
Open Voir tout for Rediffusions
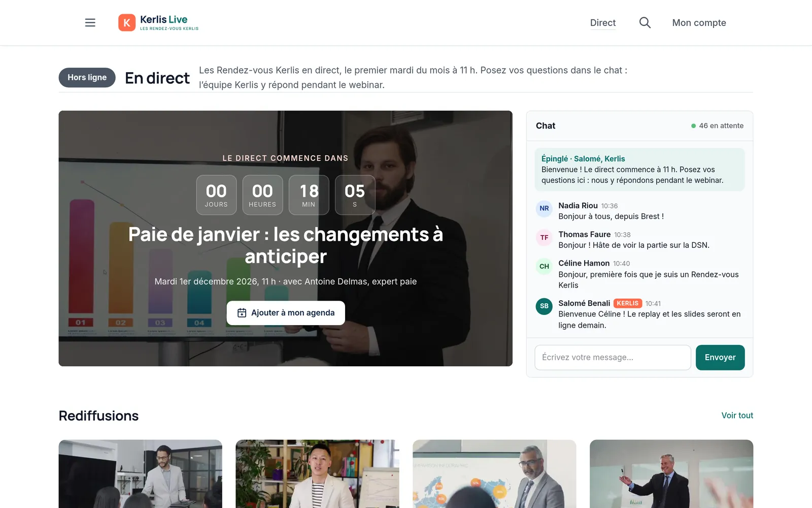point(737,416)
